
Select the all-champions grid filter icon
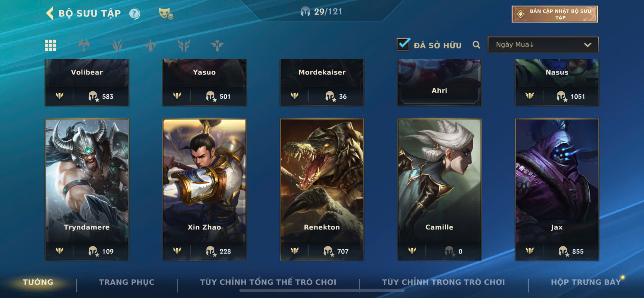tap(51, 45)
